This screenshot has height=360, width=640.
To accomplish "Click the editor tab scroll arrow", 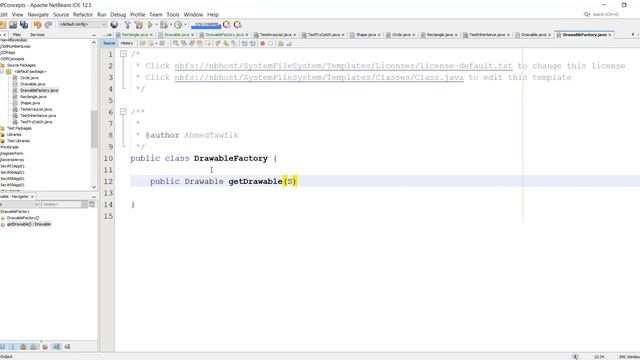I will point(633,35).
